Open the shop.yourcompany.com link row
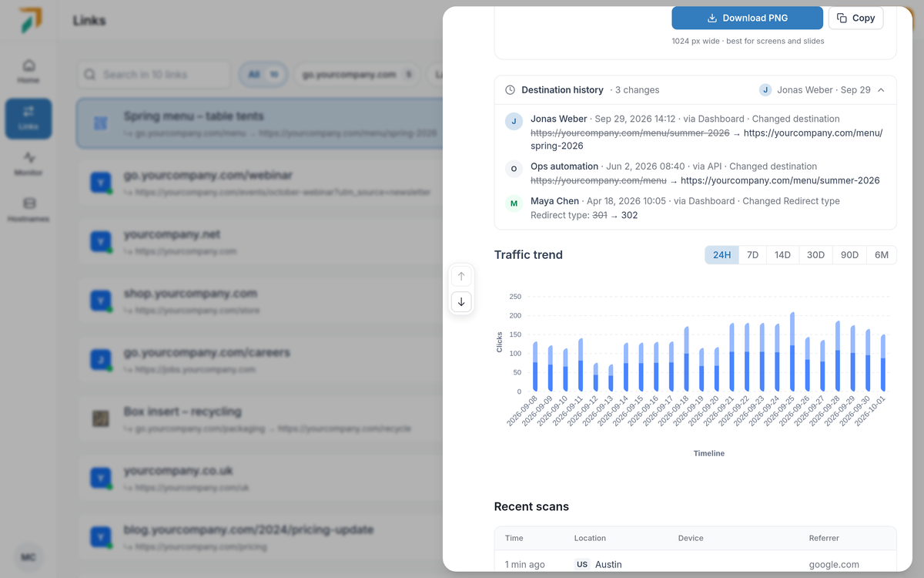This screenshot has height=578, width=924. (x=260, y=301)
